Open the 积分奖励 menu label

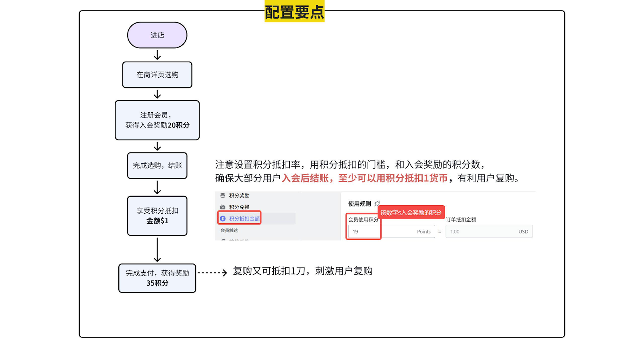pos(239,196)
